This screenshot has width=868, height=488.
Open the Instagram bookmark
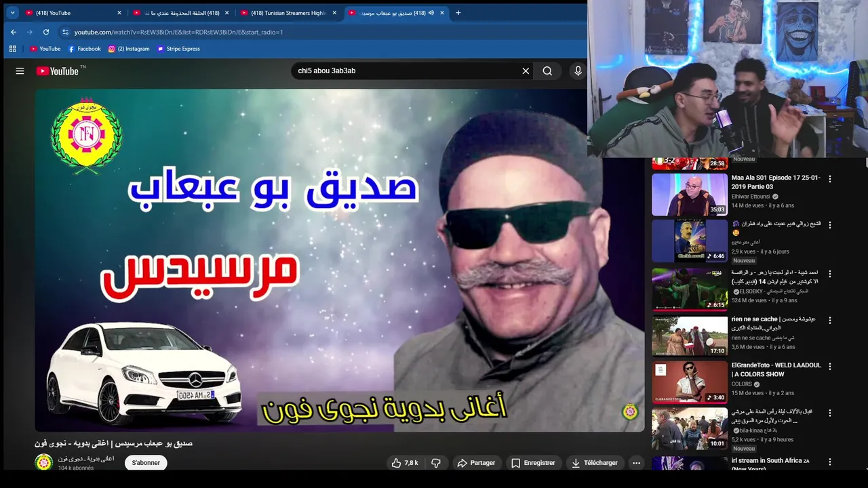[129, 49]
